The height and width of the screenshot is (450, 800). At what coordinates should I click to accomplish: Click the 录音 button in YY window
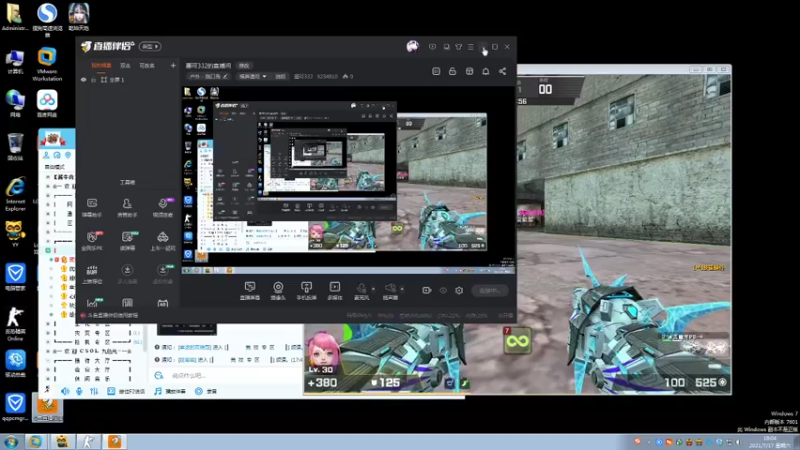click(207, 391)
